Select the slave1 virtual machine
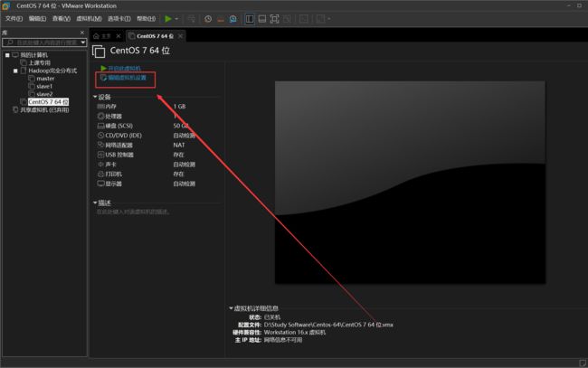 tap(44, 87)
